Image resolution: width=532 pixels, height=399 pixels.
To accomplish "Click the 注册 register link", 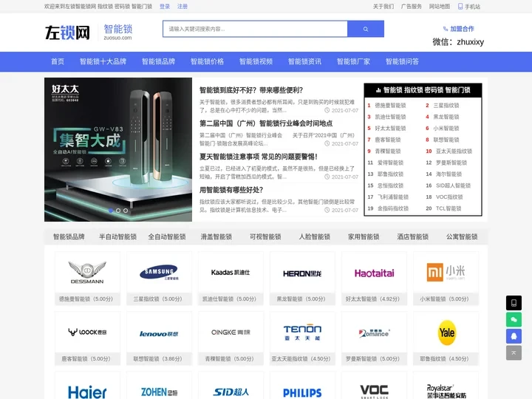I will pos(183,7).
